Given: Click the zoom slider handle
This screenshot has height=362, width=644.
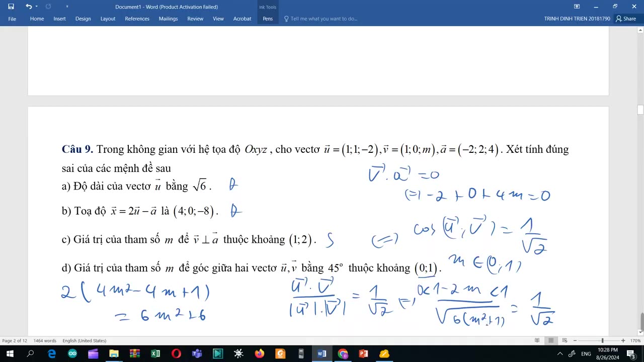Looking at the screenshot, I should tap(602, 341).
